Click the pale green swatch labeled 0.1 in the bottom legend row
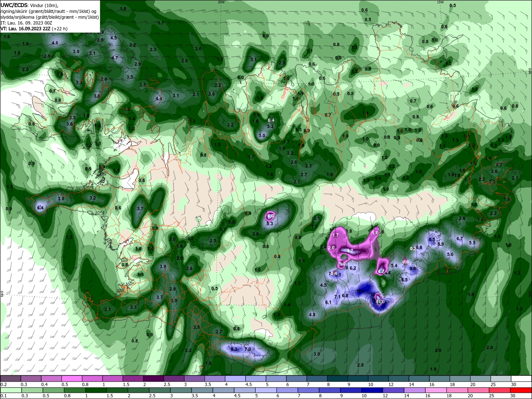 pyautogui.click(x=10, y=390)
